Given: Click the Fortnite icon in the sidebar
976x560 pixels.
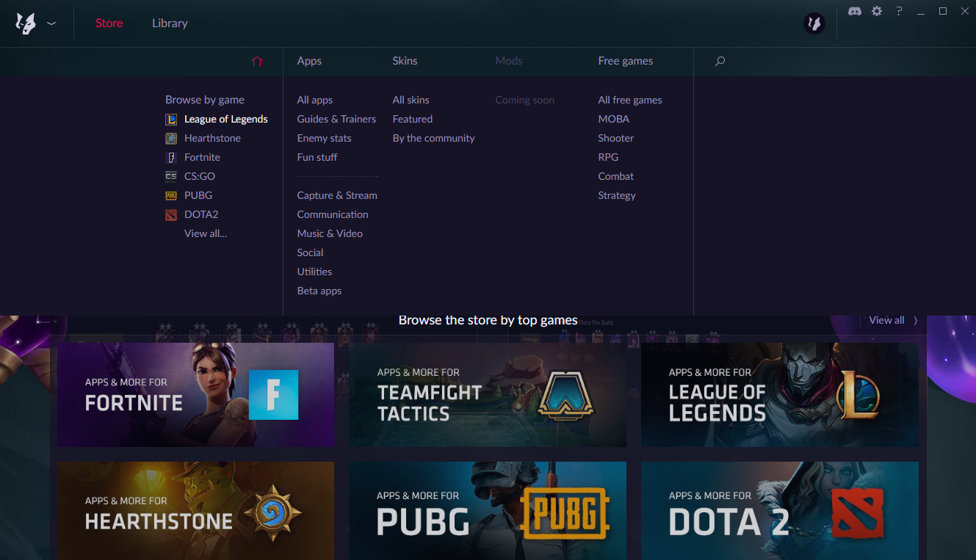Looking at the screenshot, I should 172,157.
